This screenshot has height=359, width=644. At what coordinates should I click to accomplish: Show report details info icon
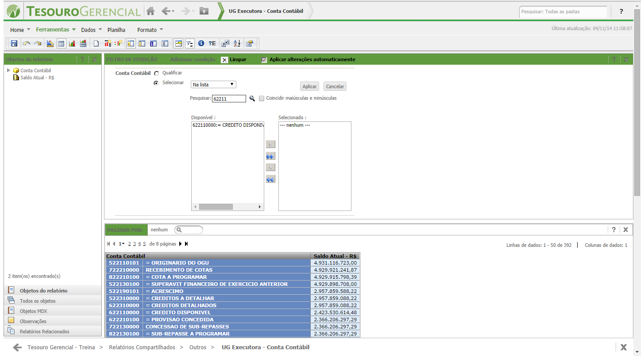[201, 43]
